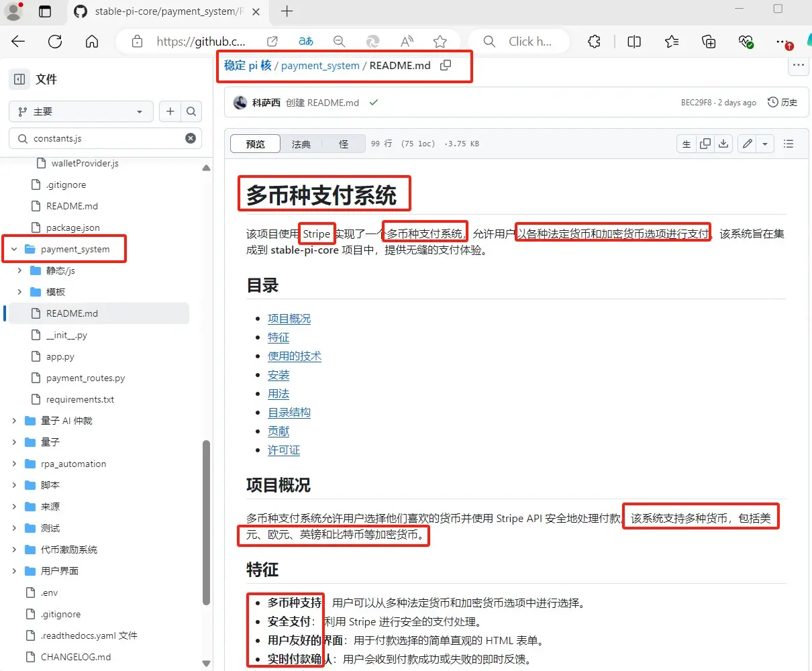Image resolution: width=812 pixels, height=671 pixels.
Task: Click the search files magnifier button
Action: coord(191,111)
